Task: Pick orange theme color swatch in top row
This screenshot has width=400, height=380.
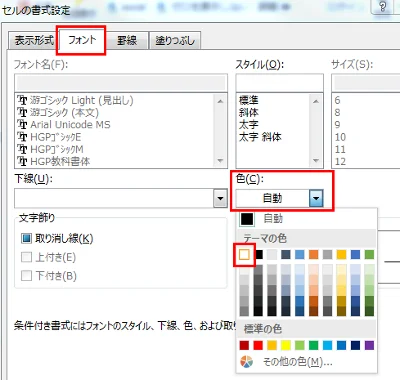Action: (x=313, y=255)
